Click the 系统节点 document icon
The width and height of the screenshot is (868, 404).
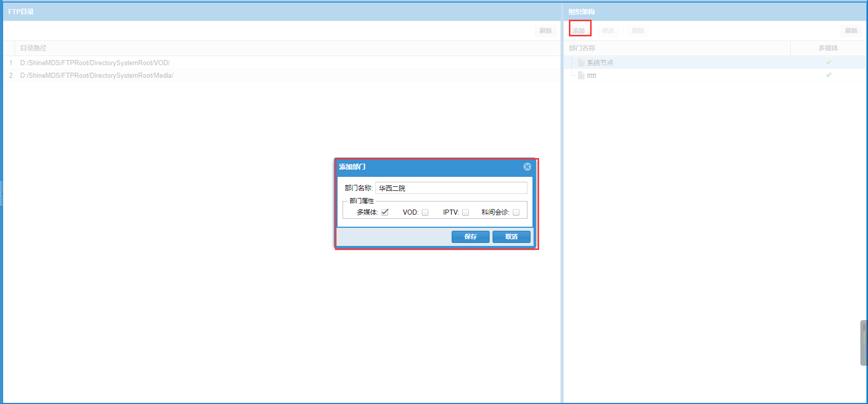click(x=581, y=63)
